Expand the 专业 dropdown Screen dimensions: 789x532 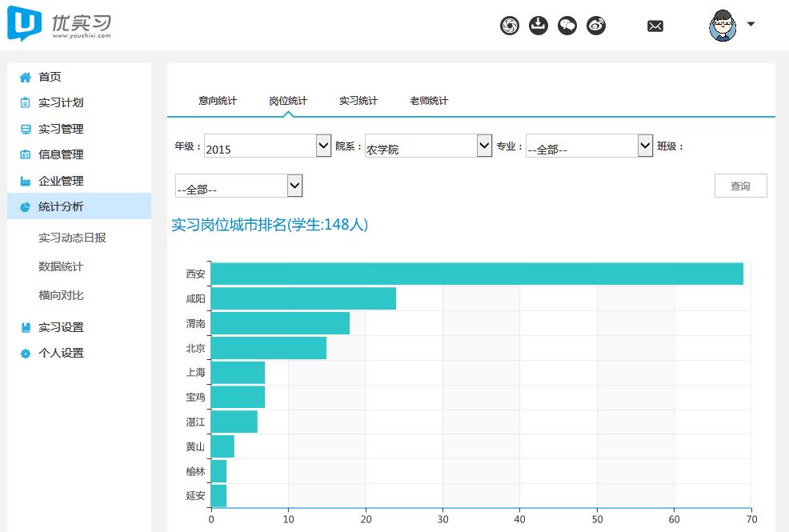tap(589, 146)
